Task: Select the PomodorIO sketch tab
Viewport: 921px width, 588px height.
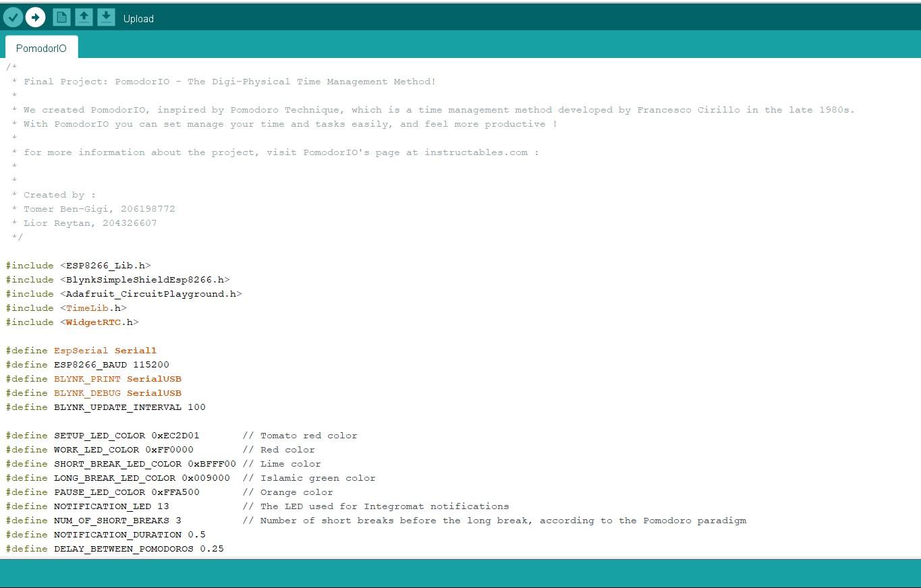Action: click(41, 48)
